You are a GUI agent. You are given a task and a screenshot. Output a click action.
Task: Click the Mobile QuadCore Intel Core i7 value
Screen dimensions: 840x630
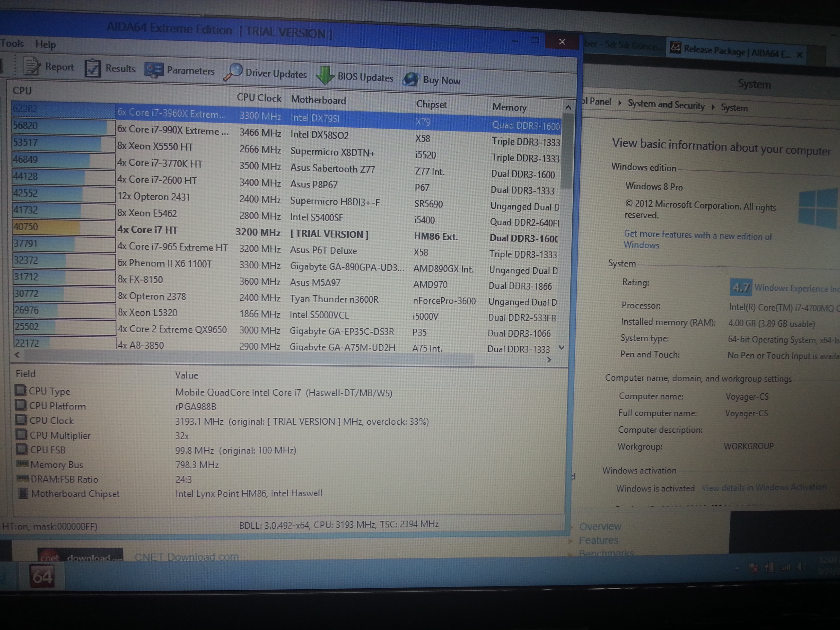coord(284,393)
